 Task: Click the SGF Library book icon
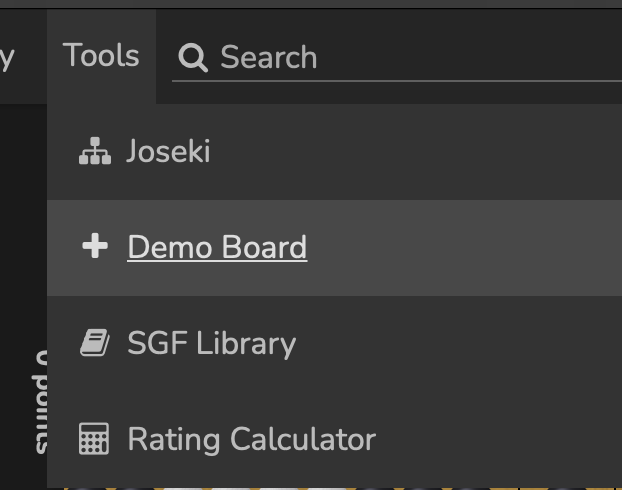click(x=95, y=342)
